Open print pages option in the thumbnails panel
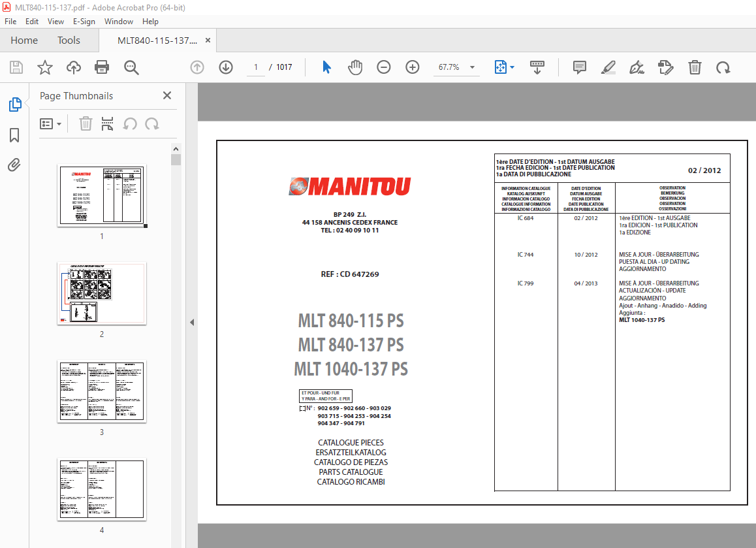Viewport: 756px width, 548px height. click(x=107, y=124)
